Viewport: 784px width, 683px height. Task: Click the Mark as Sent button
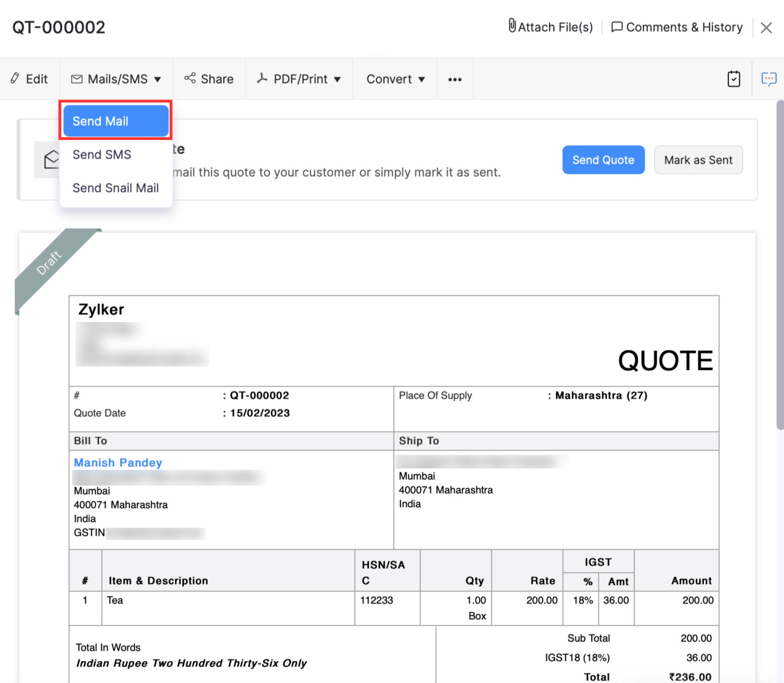tap(698, 160)
